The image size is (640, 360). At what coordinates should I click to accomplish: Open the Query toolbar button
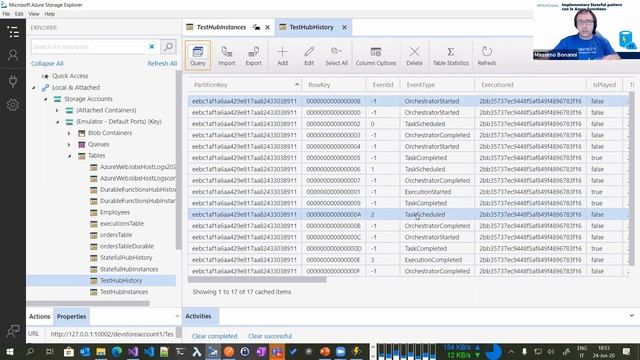(x=198, y=55)
